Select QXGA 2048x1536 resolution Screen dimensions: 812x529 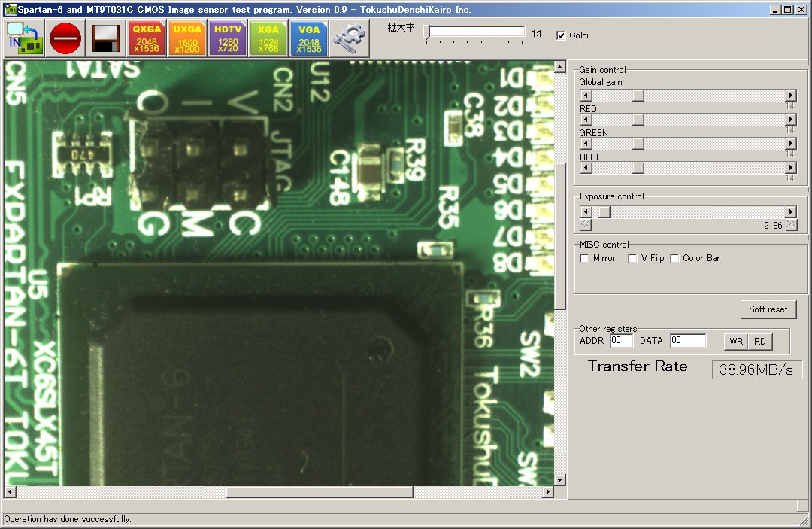(x=147, y=38)
